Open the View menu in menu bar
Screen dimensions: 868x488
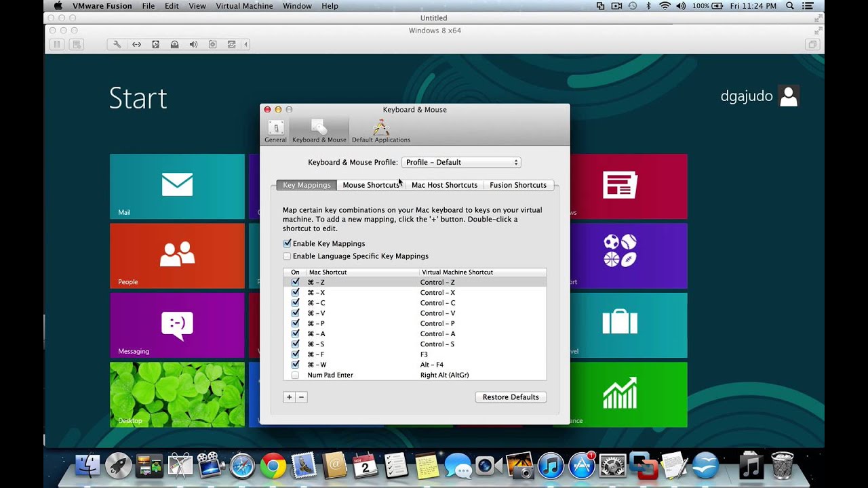pos(197,6)
